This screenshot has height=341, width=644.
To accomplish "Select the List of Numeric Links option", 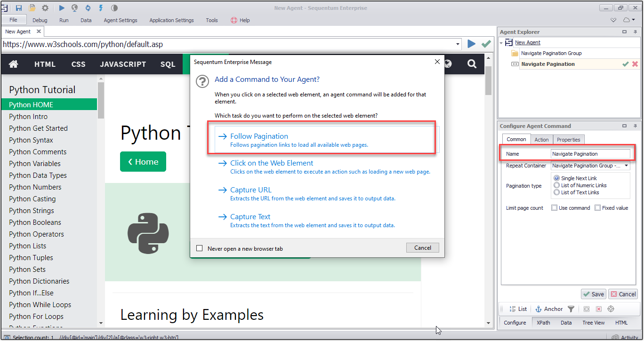I will [557, 185].
